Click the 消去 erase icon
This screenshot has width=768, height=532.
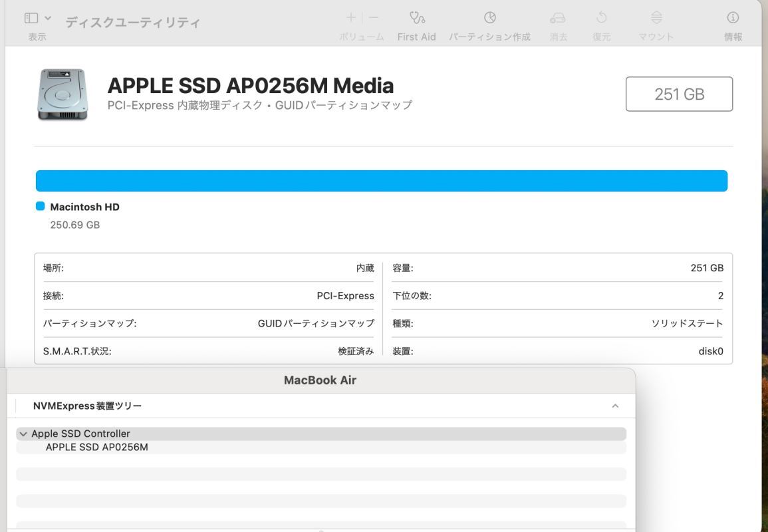click(x=558, y=18)
